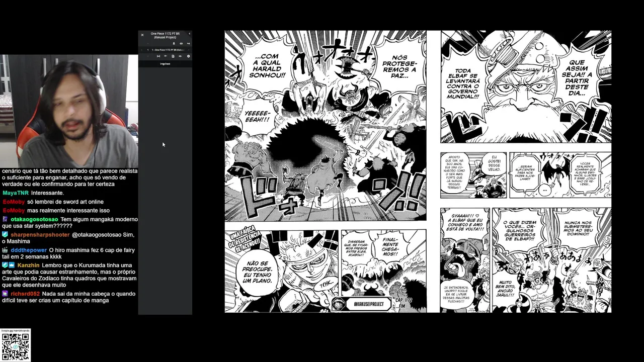This screenshot has width=644, height=362.
Task: Close the One Piece reader sidebar
Action: 142,35
